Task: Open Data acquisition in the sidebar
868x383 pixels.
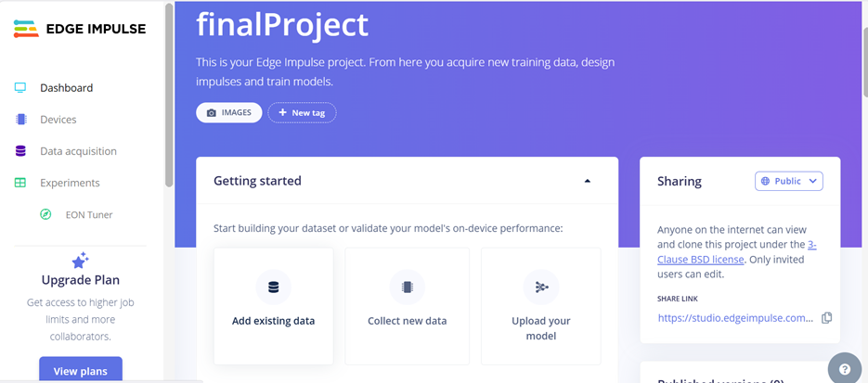Action: pos(78,151)
